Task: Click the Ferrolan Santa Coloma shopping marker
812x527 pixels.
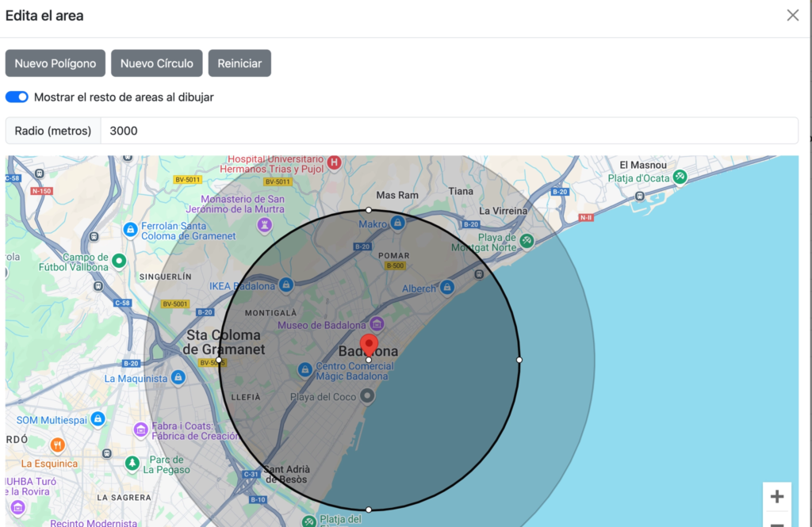Action: [x=131, y=229]
